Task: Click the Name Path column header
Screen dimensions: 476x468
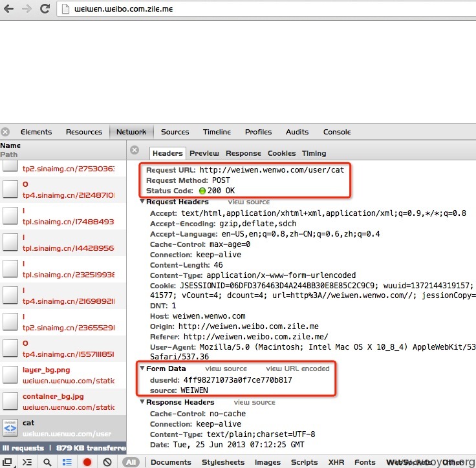Action: (63, 150)
